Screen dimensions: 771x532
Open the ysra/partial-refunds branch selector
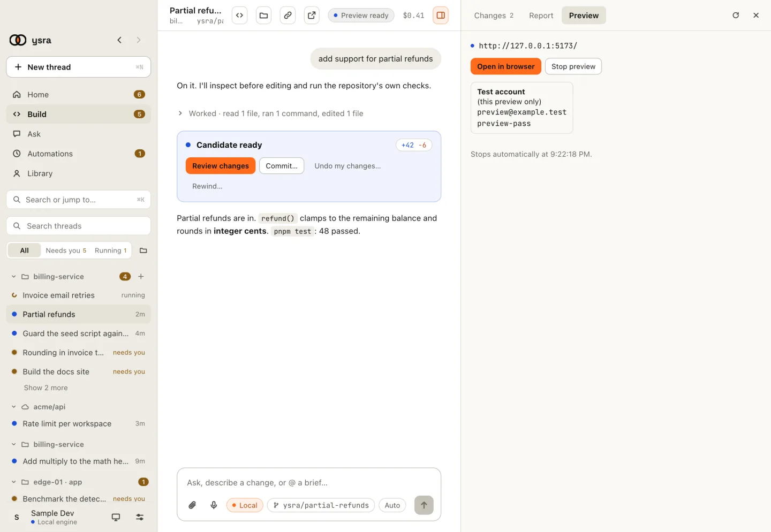coord(321,505)
